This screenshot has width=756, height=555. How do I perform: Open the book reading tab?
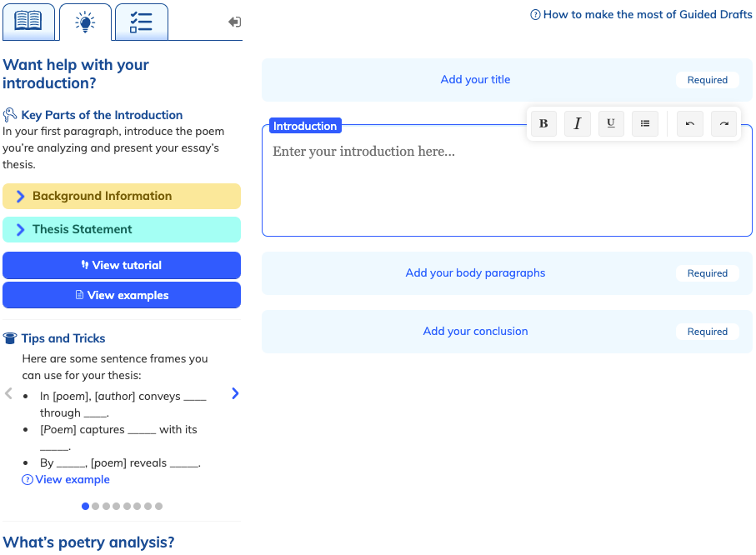point(28,22)
